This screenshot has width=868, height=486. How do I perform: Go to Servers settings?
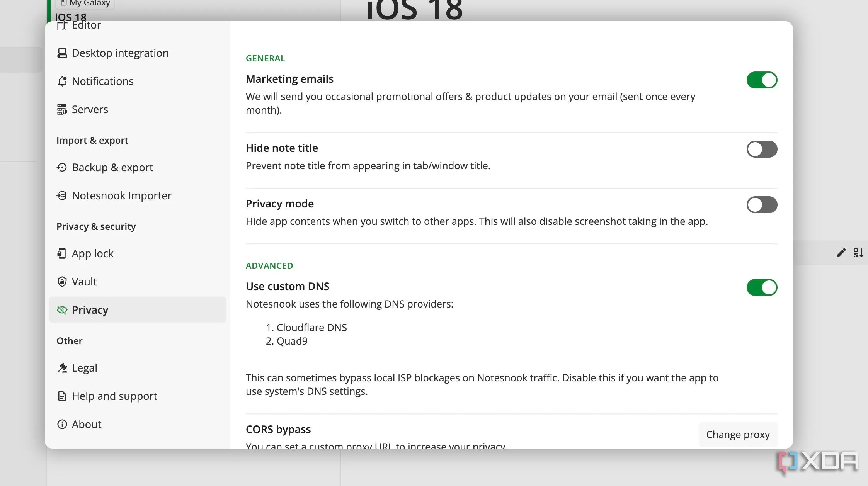pyautogui.click(x=138, y=109)
